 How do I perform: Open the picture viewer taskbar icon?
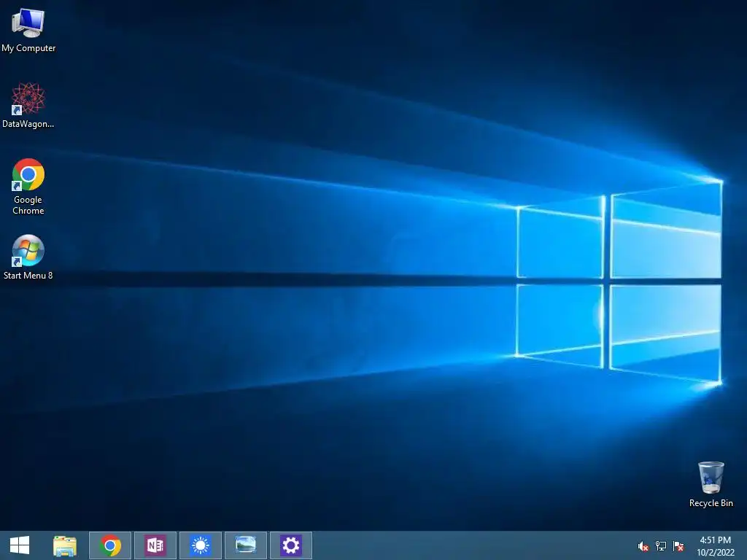pyautogui.click(x=245, y=545)
